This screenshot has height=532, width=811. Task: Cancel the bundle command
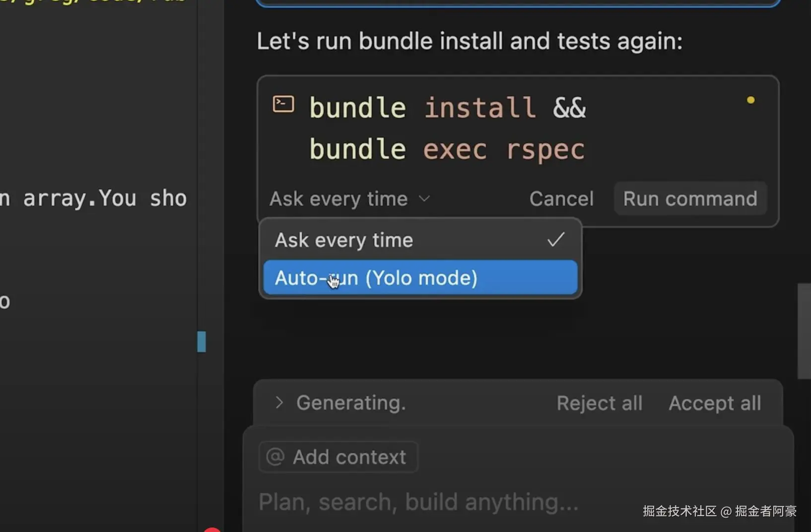click(x=561, y=199)
